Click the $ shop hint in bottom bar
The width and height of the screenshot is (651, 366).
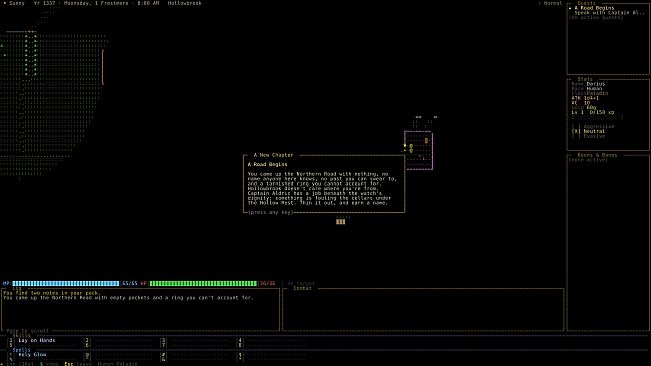pos(49,364)
